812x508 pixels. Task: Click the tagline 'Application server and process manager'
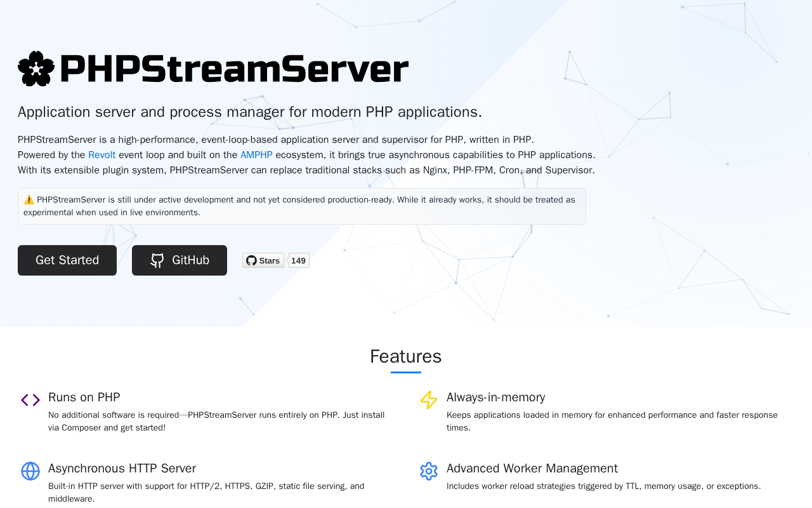pyautogui.click(x=250, y=112)
